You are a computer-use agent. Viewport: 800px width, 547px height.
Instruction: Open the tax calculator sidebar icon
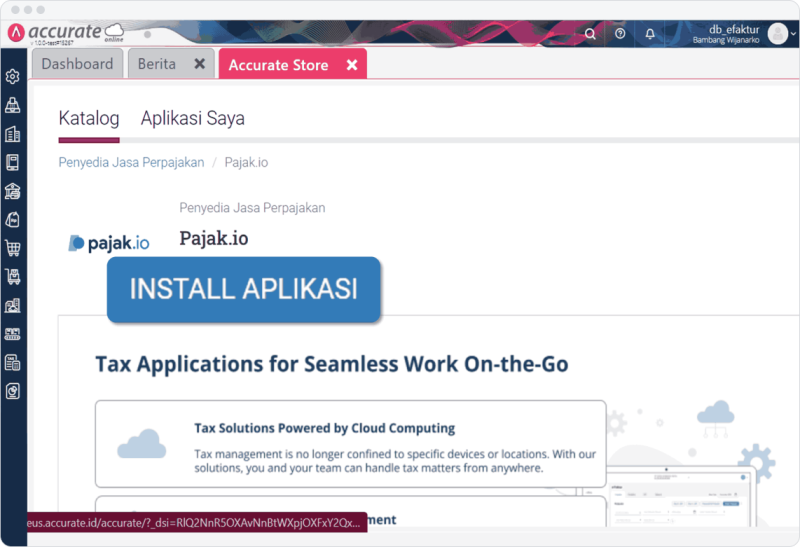pyautogui.click(x=13, y=363)
